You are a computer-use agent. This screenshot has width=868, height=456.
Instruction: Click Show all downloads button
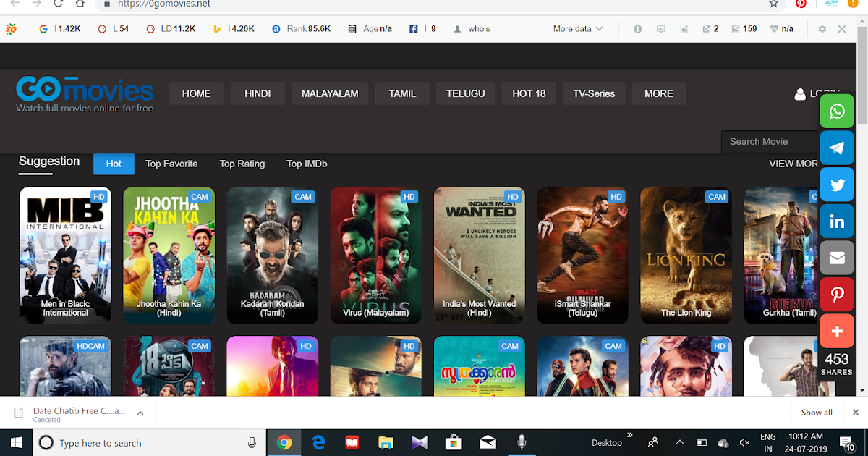817,413
